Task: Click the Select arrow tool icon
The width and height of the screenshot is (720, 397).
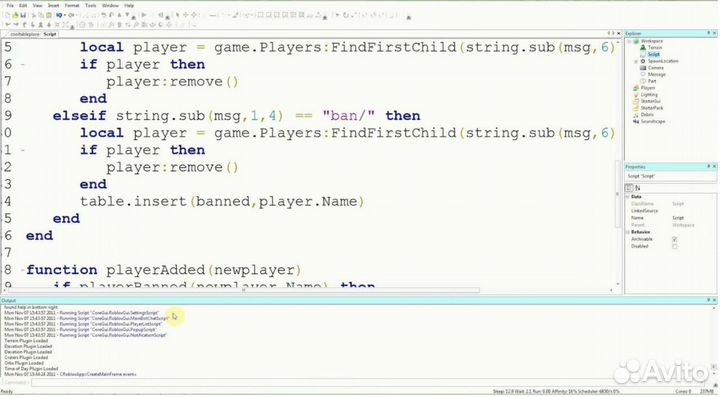Action: point(177,15)
